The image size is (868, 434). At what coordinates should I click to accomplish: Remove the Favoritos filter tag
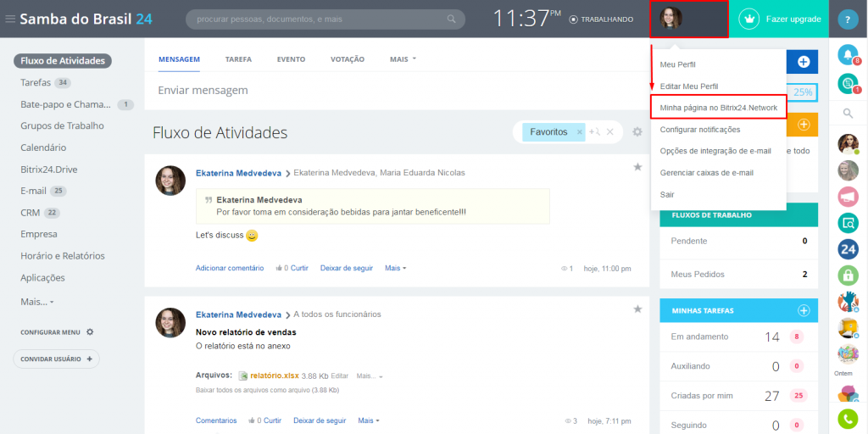[x=579, y=132]
